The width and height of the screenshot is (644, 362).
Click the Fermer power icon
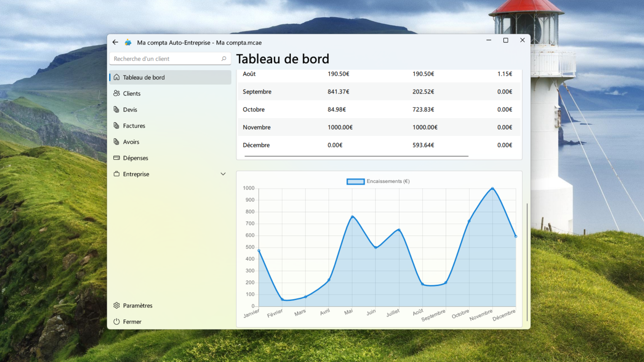coord(116,321)
